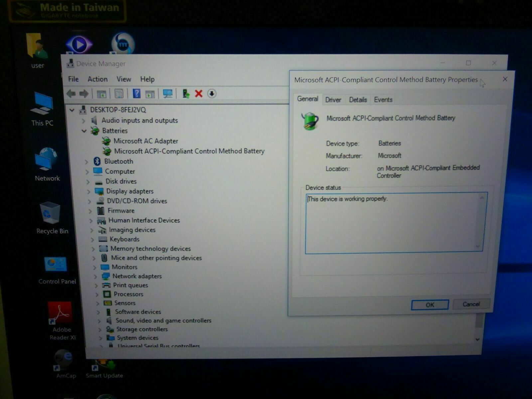Click the DESKTOP-8FEJ2VQ computer icon
The image size is (532, 399).
82,110
